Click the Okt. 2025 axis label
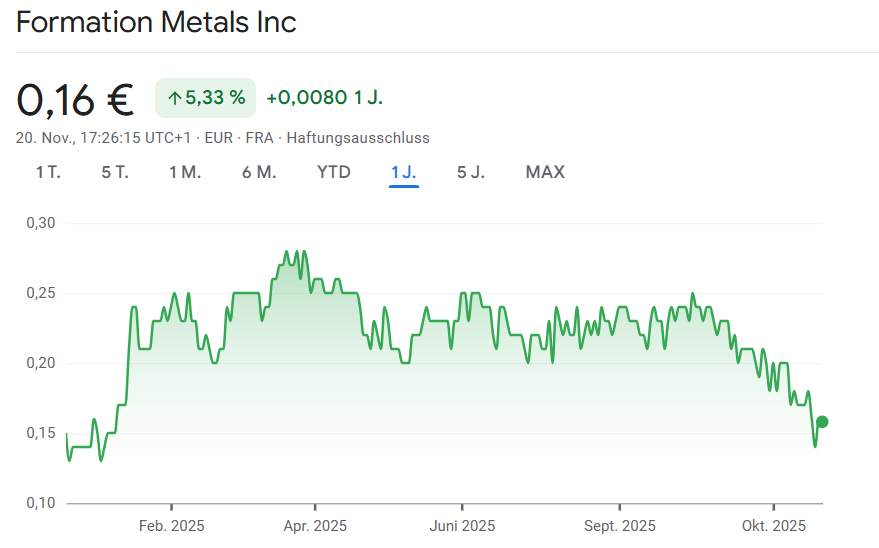This screenshot has width=879, height=548. [x=774, y=526]
